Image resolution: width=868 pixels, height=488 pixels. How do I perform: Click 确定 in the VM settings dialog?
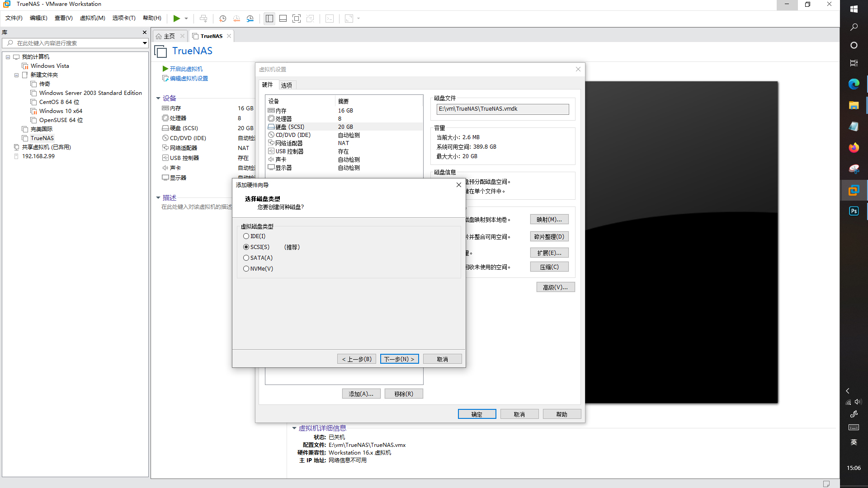pyautogui.click(x=477, y=414)
